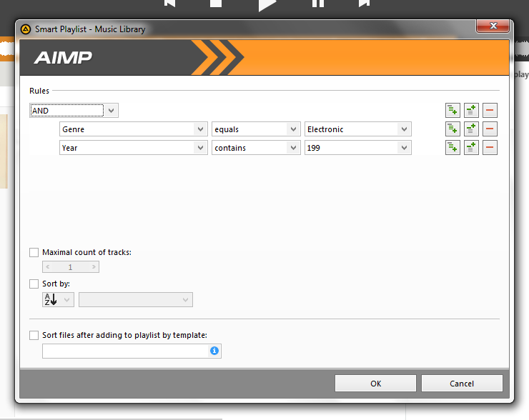
Task: Decrease maximal track count with left arrow
Action: (48, 266)
